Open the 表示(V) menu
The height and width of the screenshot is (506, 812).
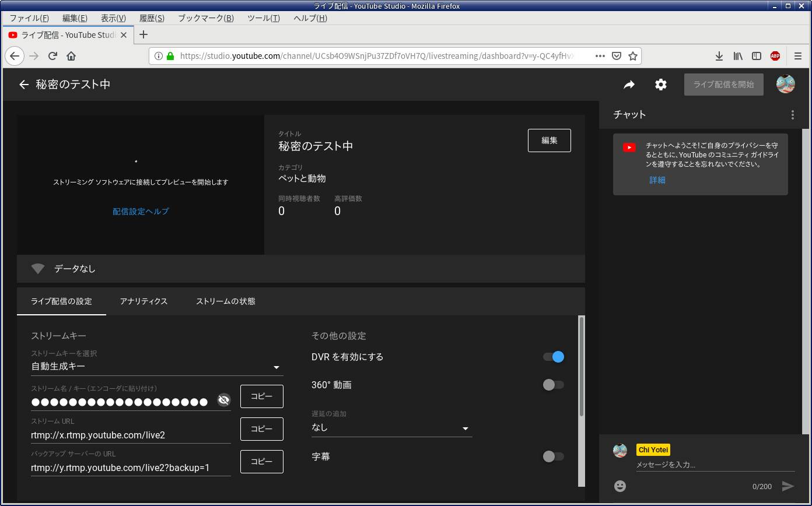[113, 18]
